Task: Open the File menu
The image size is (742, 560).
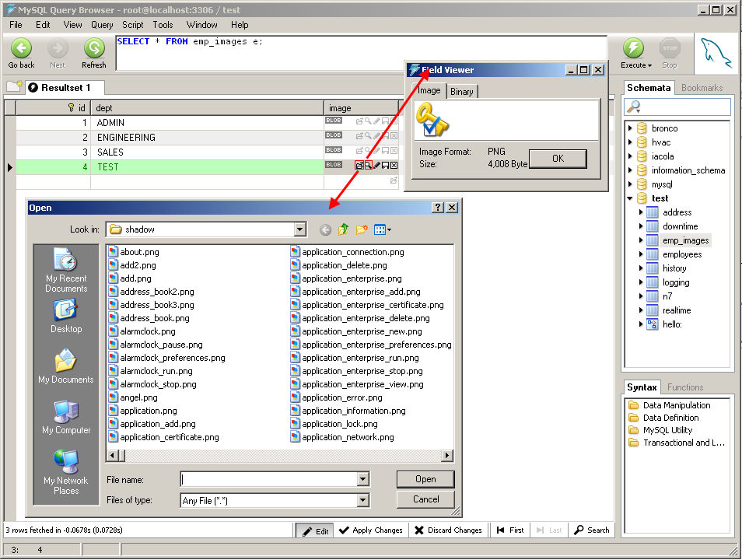Action: 16,25
